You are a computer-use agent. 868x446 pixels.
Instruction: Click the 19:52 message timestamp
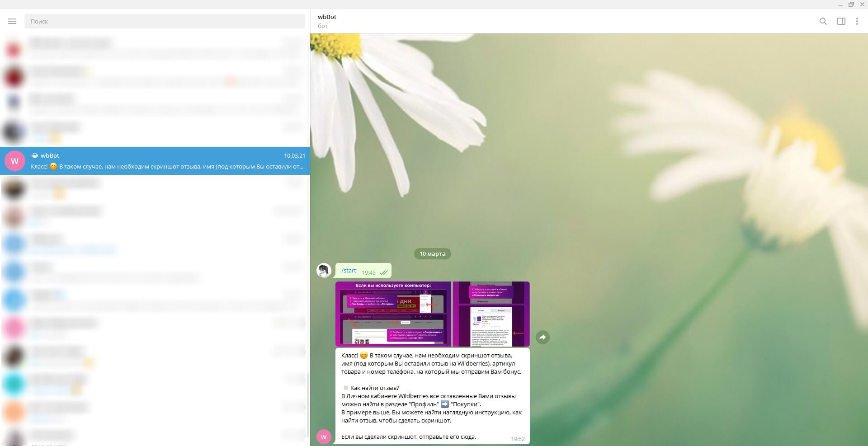point(518,439)
